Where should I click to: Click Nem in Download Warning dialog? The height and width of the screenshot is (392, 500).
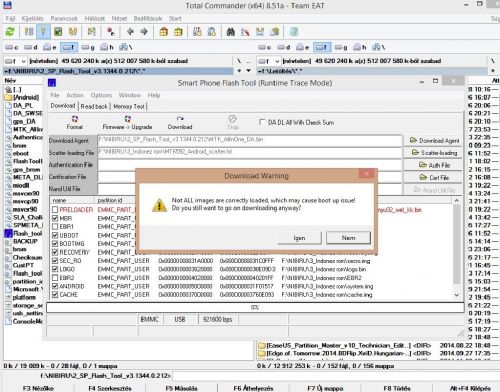pos(348,238)
